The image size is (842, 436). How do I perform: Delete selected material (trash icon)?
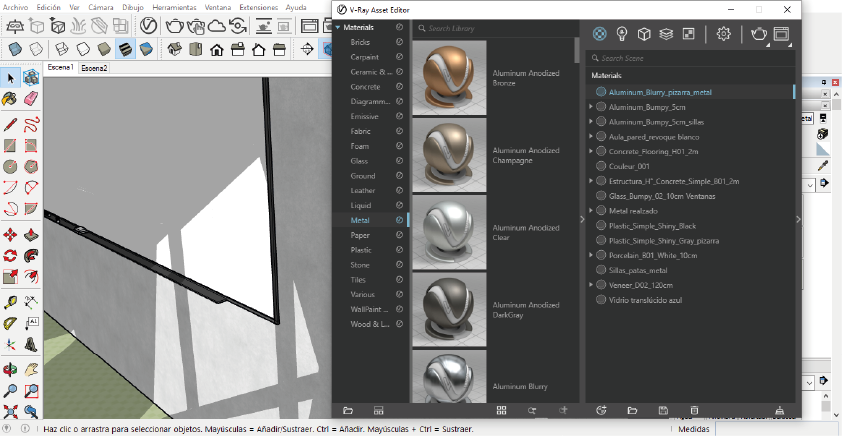tap(694, 411)
